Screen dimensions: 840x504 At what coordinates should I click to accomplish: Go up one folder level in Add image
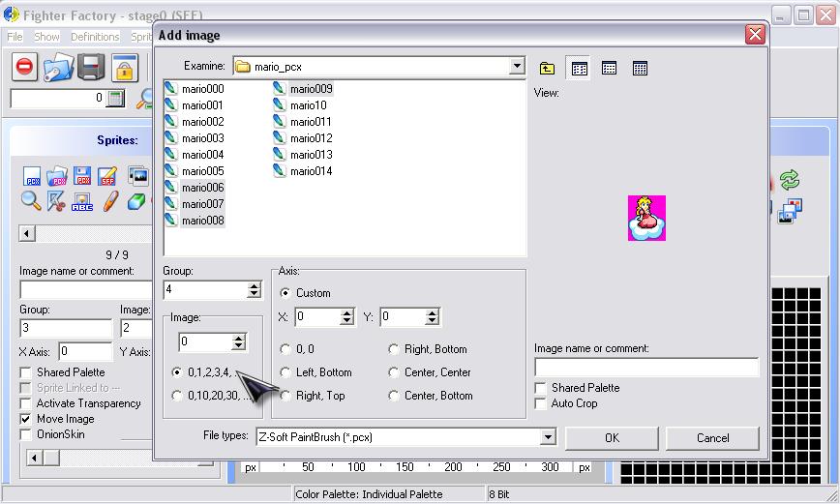pos(547,68)
